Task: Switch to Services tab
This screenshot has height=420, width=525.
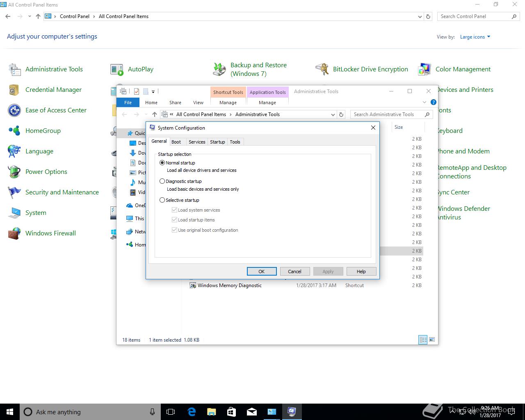Action: pos(197,142)
